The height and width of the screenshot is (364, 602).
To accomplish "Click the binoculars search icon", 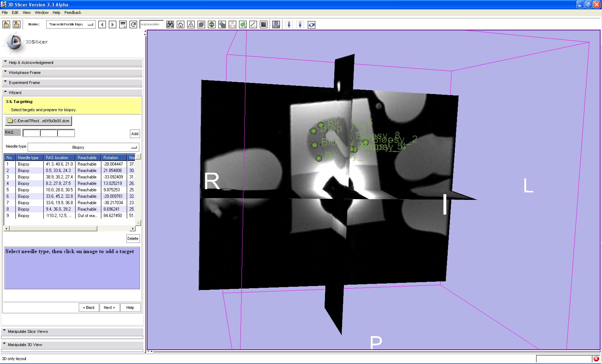I will click(x=170, y=24).
